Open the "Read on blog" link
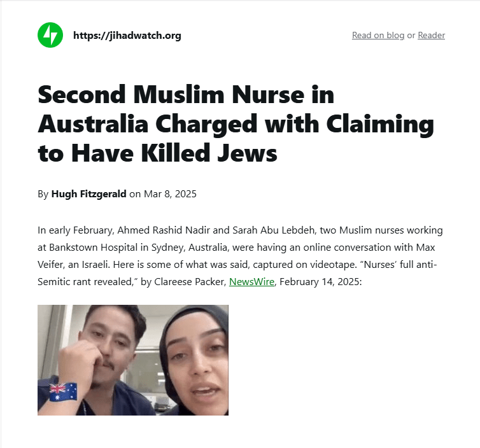This screenshot has height=448, width=480. coord(378,35)
